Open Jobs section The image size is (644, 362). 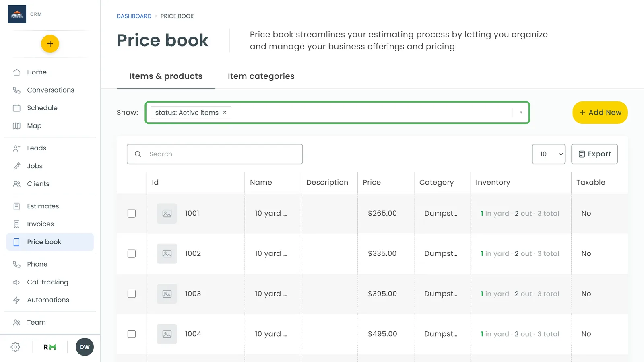point(50,166)
